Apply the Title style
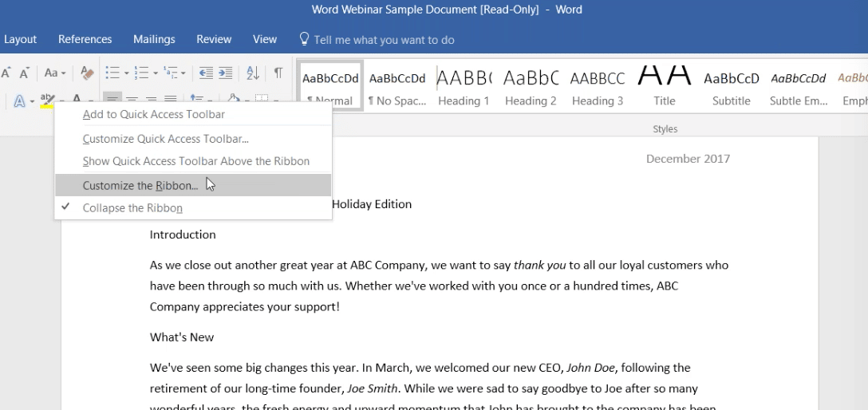 click(x=665, y=86)
